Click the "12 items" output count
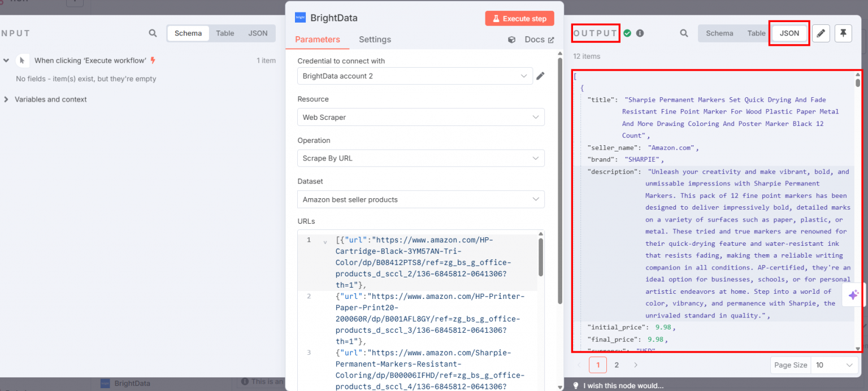This screenshot has height=391, width=868. tap(587, 57)
